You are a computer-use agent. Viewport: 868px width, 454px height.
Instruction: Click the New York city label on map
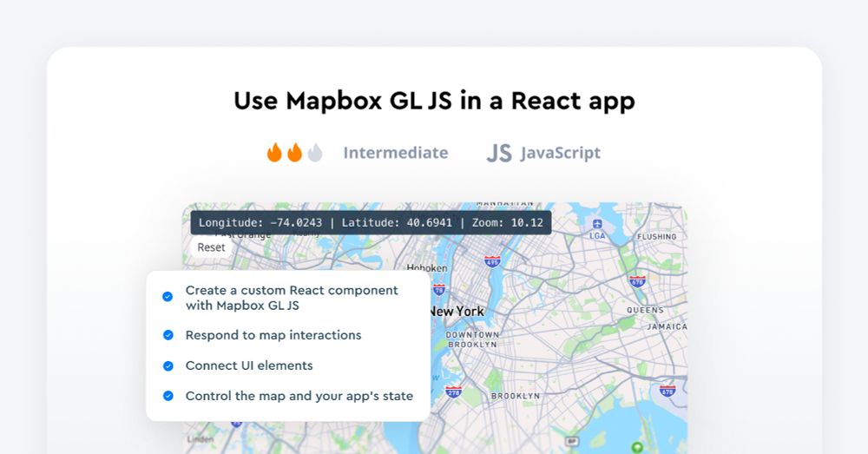pos(457,312)
